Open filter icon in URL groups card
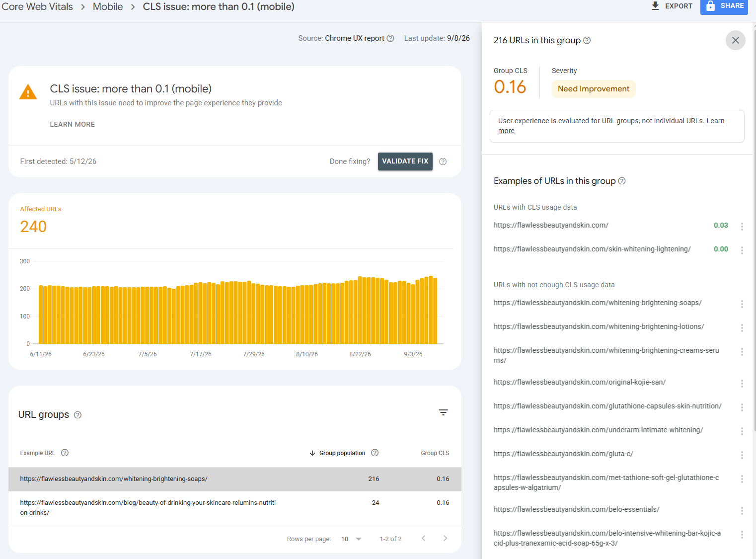Viewport: 756px width, 559px height. pos(443,412)
